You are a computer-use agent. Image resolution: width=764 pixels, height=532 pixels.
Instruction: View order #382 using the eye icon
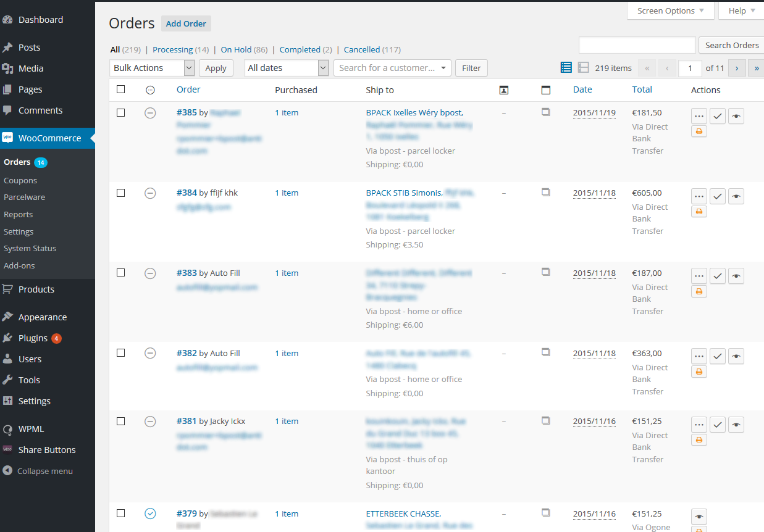(x=736, y=357)
